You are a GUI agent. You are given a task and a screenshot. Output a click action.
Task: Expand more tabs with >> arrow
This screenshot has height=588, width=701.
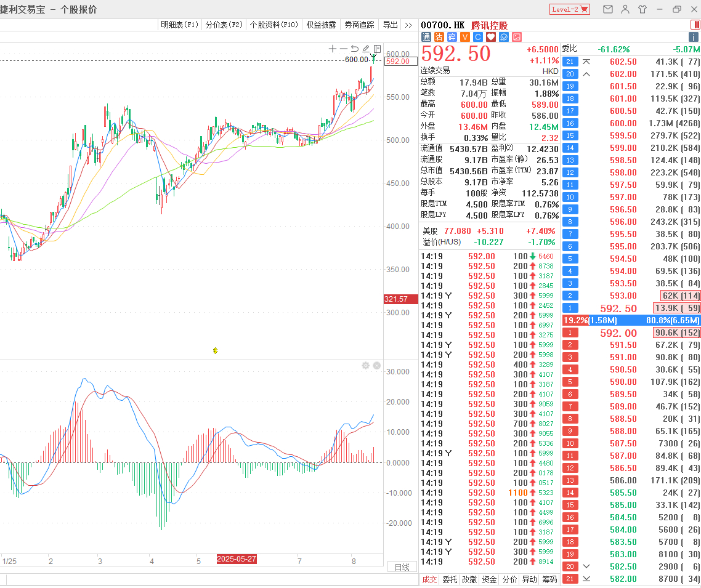click(x=408, y=25)
